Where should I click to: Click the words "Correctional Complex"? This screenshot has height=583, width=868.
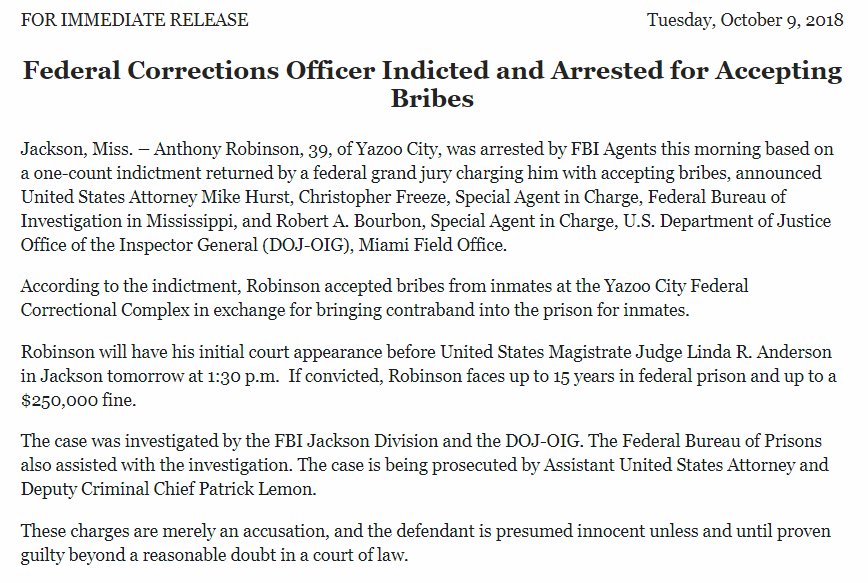98,309
